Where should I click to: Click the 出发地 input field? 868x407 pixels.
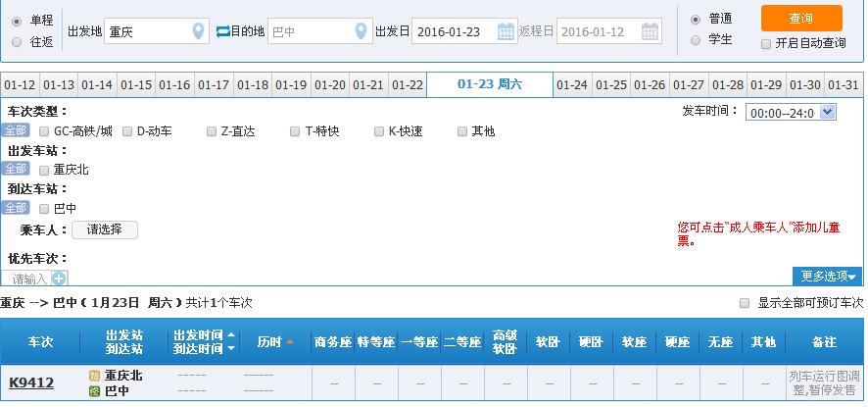point(146,31)
